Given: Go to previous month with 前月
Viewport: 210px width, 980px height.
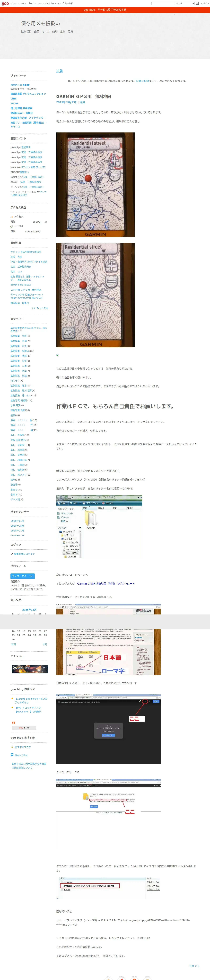Looking at the screenshot, I should 13,645.
